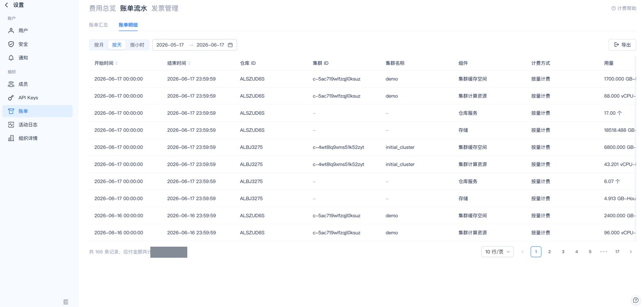
Task: Click current page 1 button
Action: 536,252
